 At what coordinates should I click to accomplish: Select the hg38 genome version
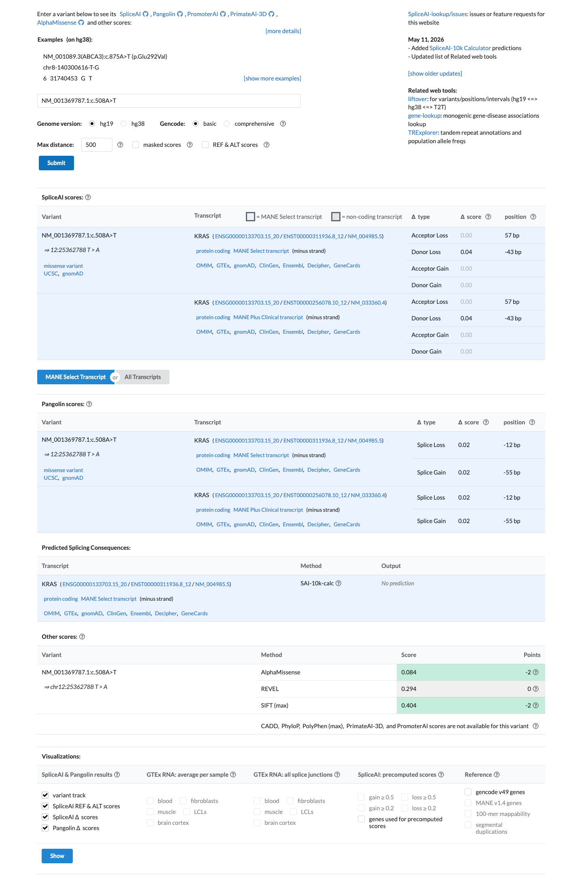pos(124,124)
